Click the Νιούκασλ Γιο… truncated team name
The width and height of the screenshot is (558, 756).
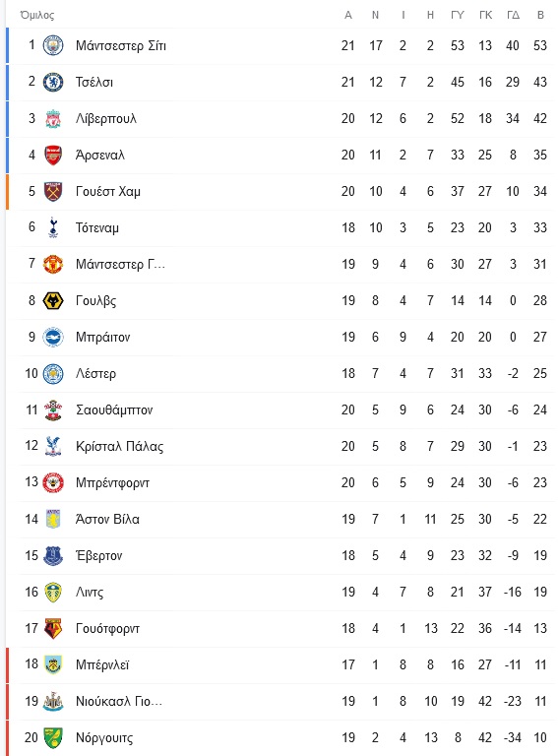(119, 701)
